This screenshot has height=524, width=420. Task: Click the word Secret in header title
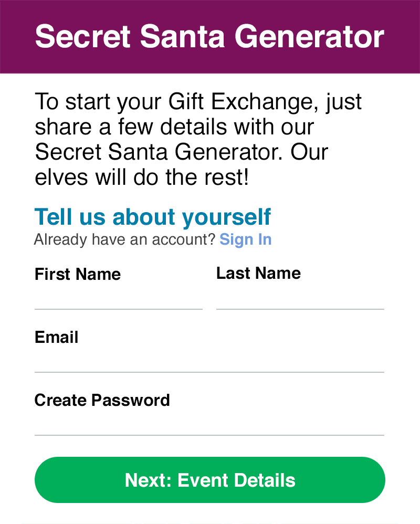tap(83, 37)
